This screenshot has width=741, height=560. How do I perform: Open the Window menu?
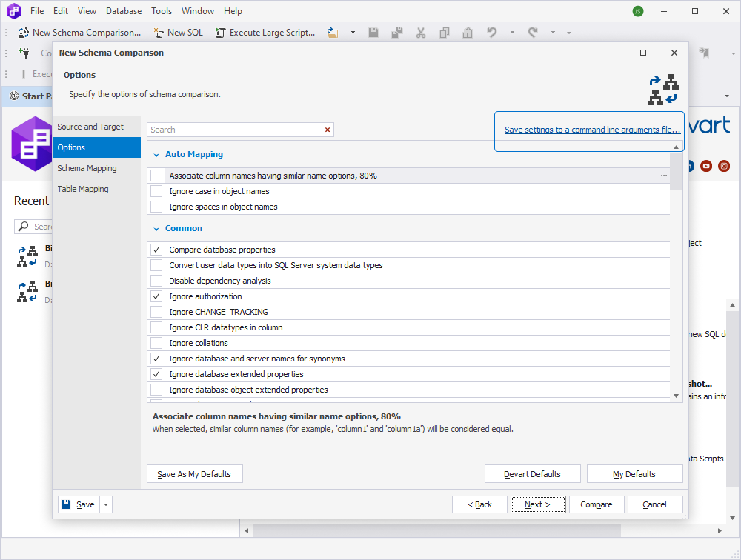click(x=198, y=11)
